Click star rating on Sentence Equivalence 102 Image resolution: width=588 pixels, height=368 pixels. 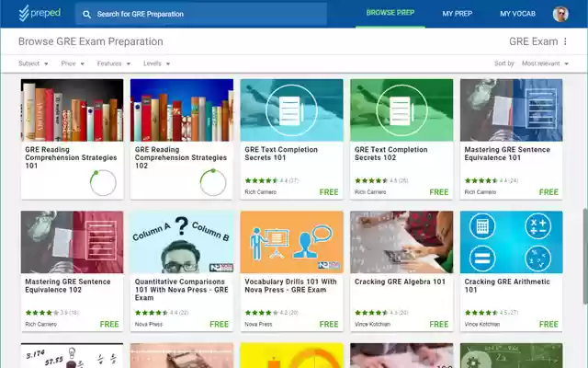(42, 313)
